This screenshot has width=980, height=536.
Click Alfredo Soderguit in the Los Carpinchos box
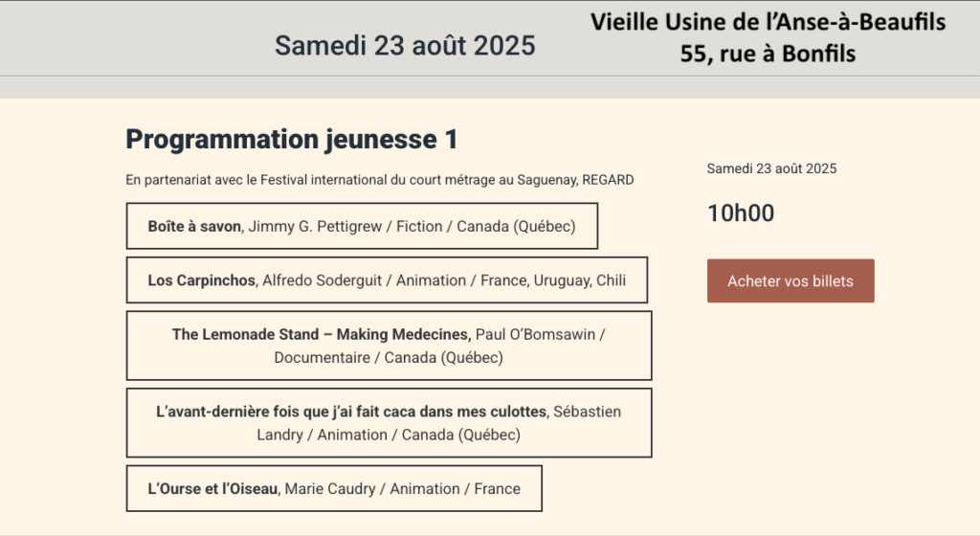[322, 280]
